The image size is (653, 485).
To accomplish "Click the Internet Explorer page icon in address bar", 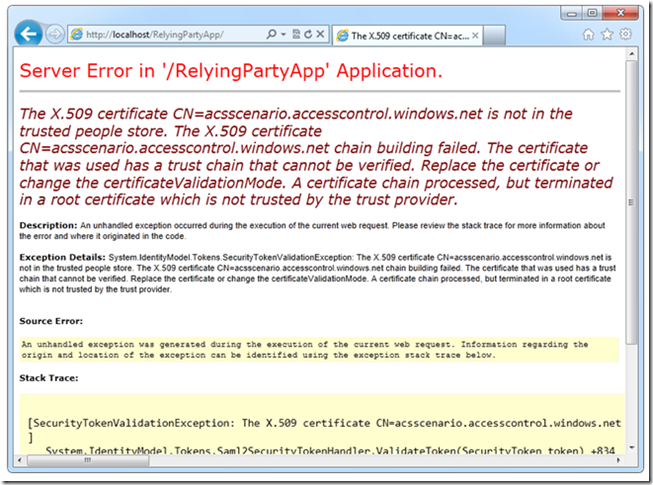I will (77, 34).
